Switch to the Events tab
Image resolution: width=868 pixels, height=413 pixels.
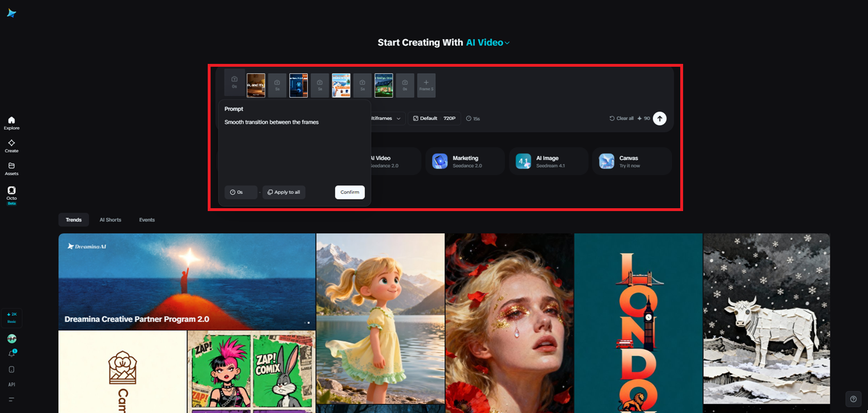coord(147,220)
